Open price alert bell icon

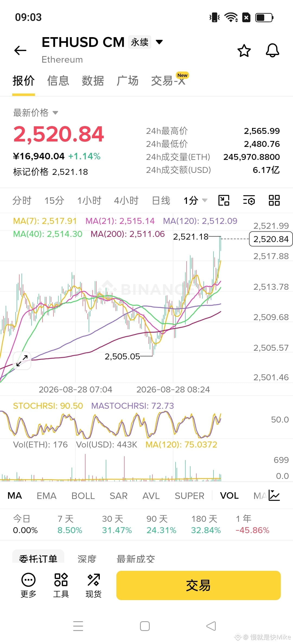tap(272, 50)
